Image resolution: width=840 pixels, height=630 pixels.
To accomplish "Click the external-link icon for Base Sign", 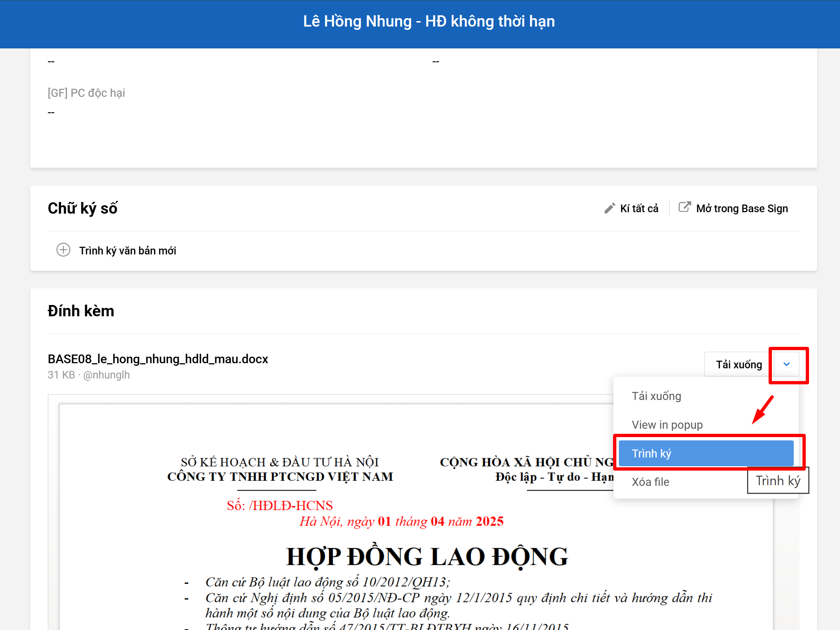I will coord(684,207).
